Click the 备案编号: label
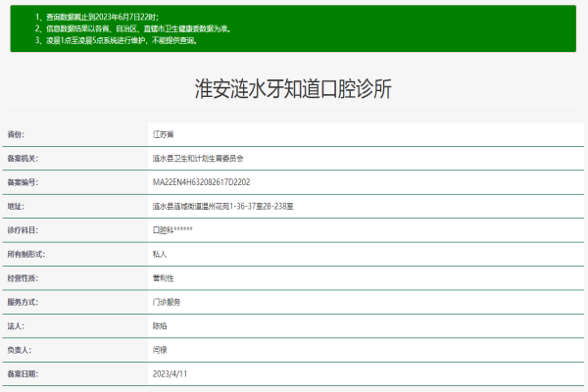Viewport: 588px width, 392px height. 23,182
